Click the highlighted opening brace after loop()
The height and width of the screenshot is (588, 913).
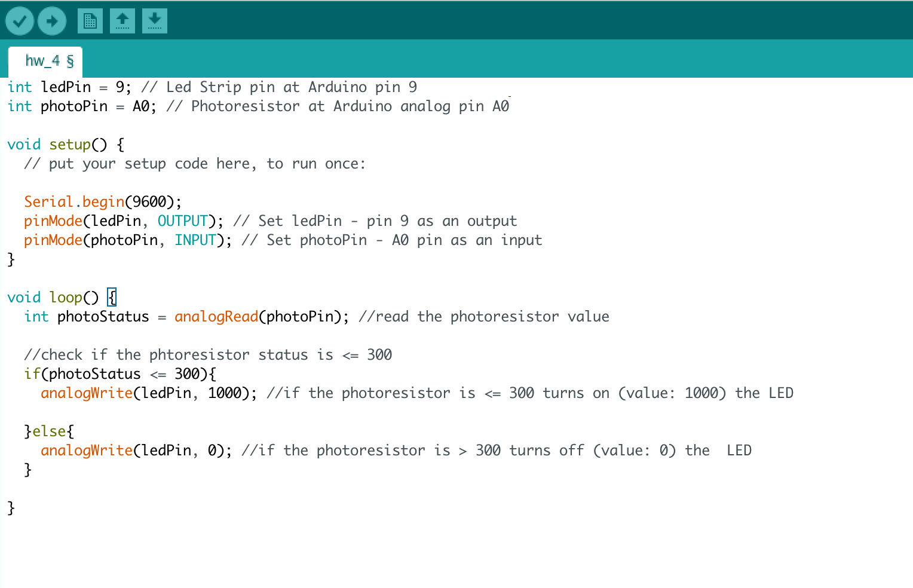pos(112,298)
